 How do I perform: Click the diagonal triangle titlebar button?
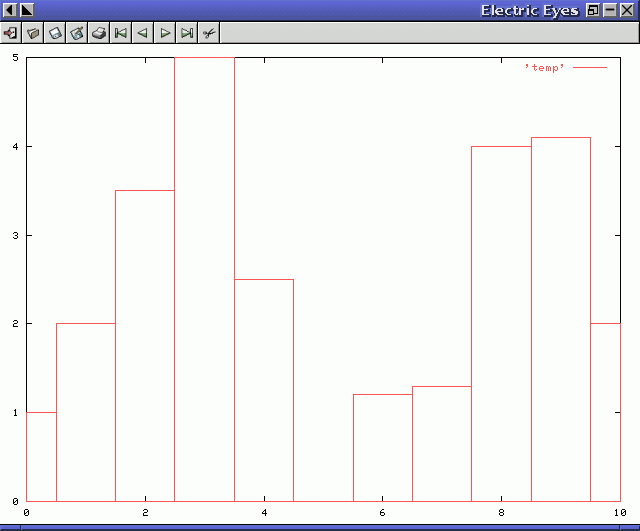point(27,9)
